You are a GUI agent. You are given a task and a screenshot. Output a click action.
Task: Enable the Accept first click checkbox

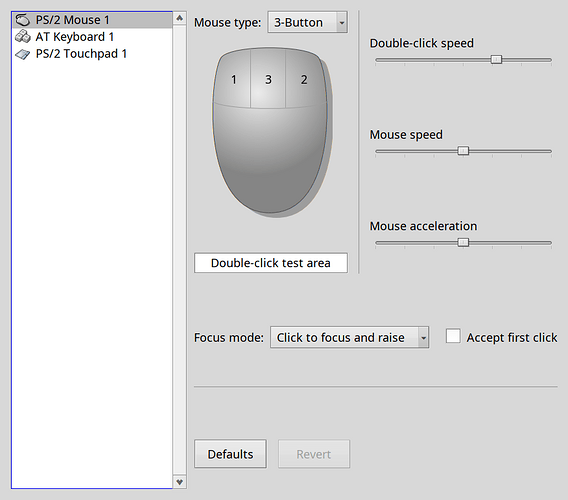(453, 336)
